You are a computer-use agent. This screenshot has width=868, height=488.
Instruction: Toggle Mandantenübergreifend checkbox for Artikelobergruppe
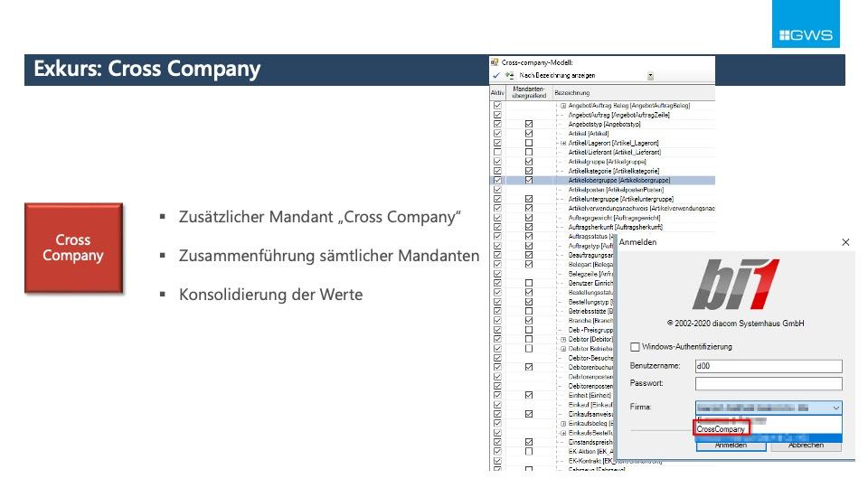coord(529,181)
